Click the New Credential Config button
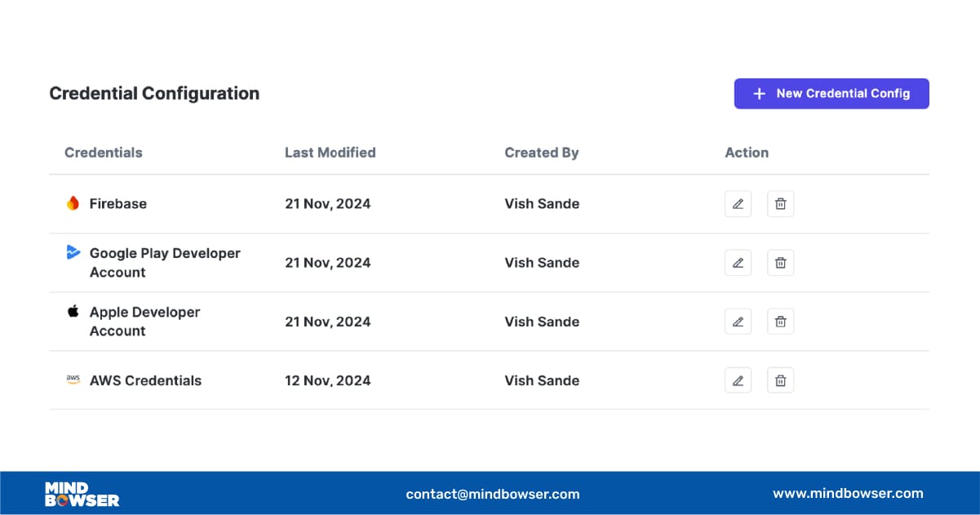980x515 pixels. (x=831, y=94)
